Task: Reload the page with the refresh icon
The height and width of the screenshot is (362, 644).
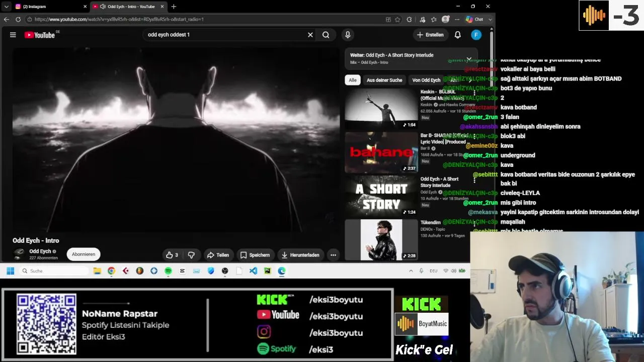Action: pyautogui.click(x=18, y=19)
